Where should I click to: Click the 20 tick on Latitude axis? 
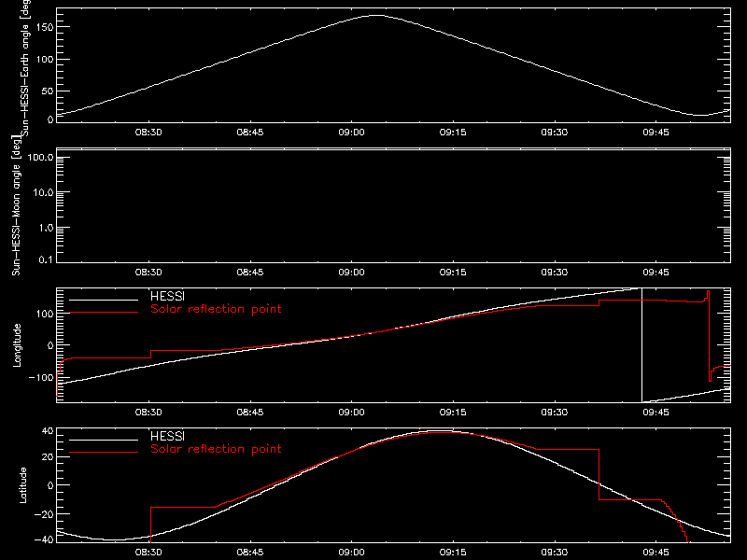(x=48, y=456)
